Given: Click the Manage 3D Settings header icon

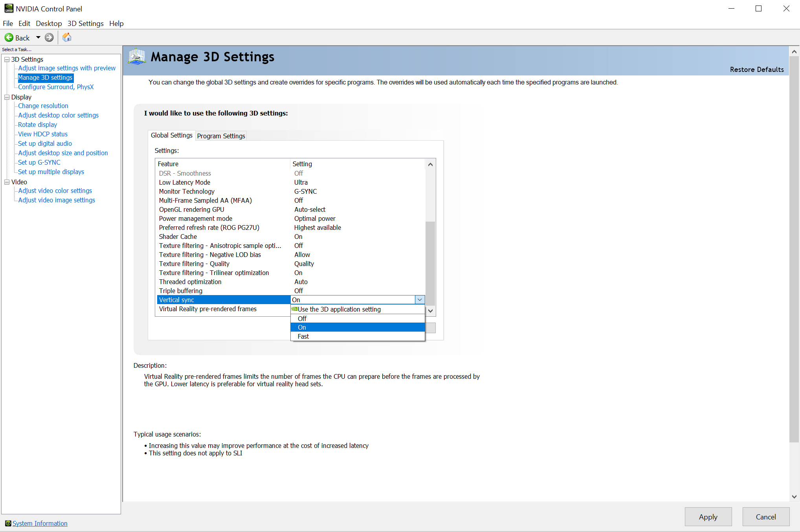Looking at the screenshot, I should pos(137,57).
